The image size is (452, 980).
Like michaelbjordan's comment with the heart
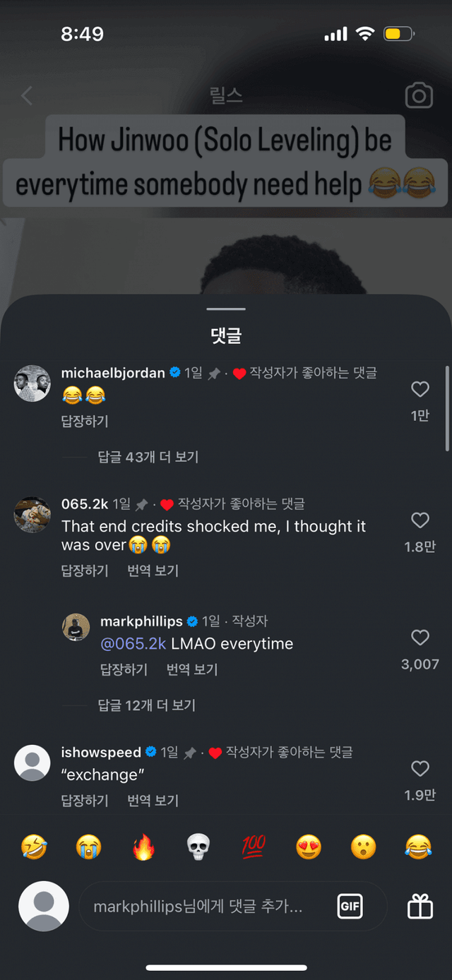tap(420, 389)
